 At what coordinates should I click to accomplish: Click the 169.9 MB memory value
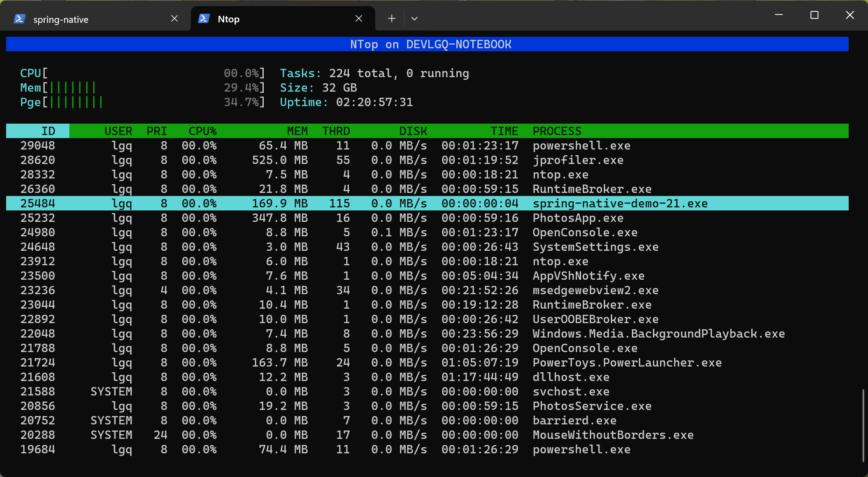280,203
